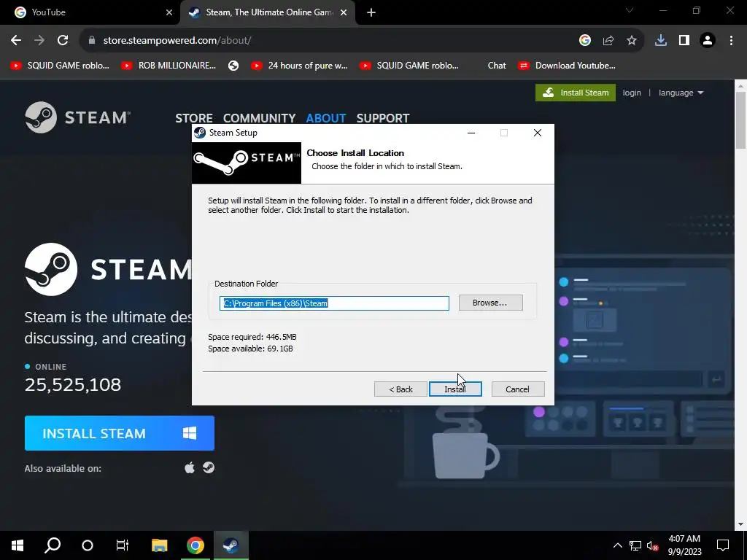Image resolution: width=747 pixels, height=560 pixels.
Task: Minimize the Steam Setup window
Action: (x=471, y=133)
